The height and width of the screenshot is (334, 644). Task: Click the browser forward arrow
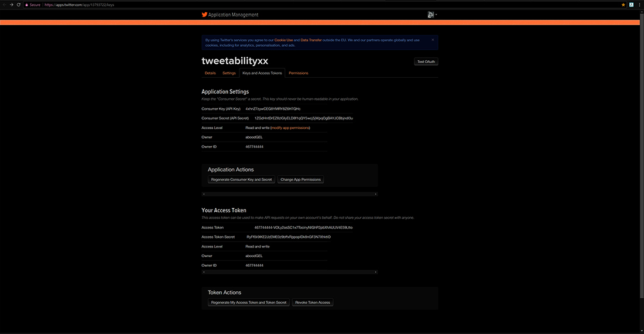(x=12, y=5)
